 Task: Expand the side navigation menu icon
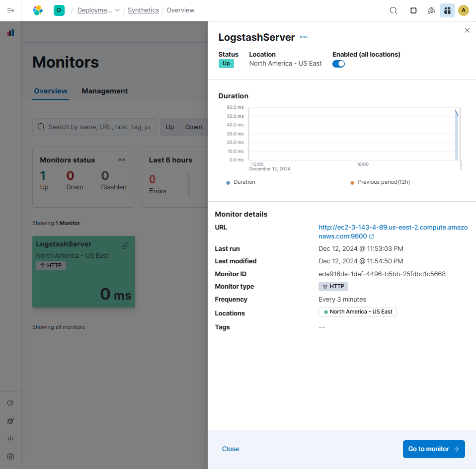coord(10,10)
